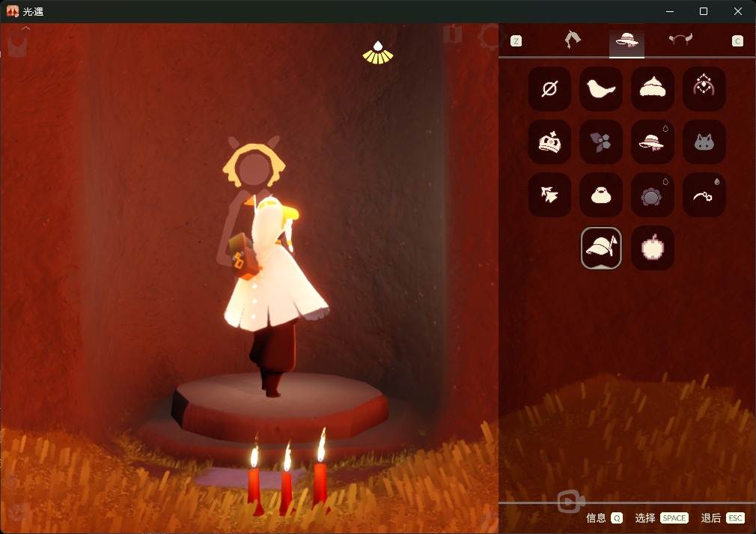This screenshot has height=534, width=756.
Task: Select the no-hat empty option
Action: coord(549,89)
